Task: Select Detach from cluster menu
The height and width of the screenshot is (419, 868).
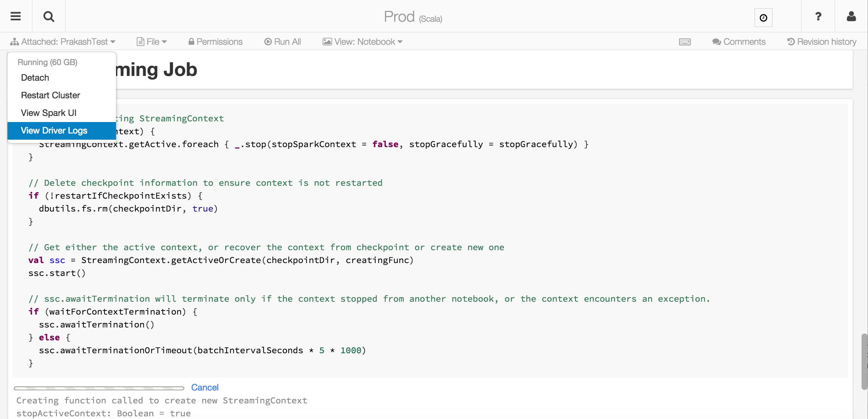Action: click(35, 78)
